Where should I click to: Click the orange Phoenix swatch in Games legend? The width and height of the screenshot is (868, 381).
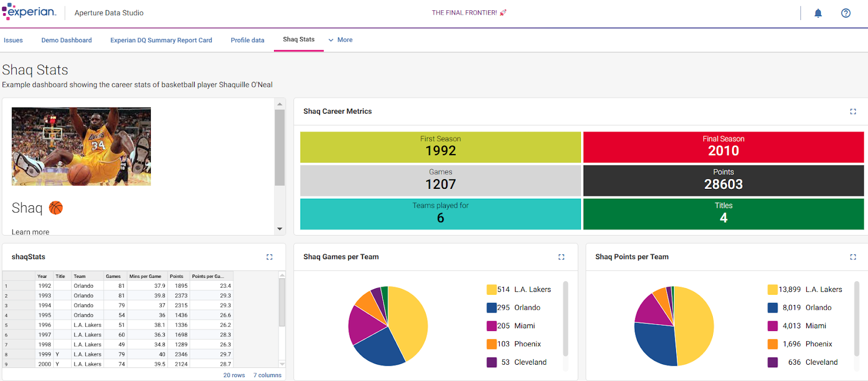coord(492,344)
